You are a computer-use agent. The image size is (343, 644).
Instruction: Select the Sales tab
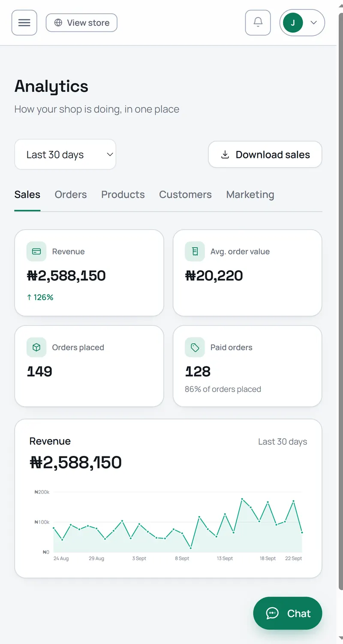[27, 194]
